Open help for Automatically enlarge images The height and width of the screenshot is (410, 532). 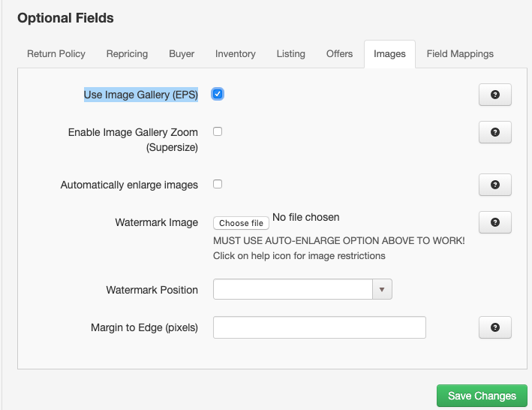494,185
